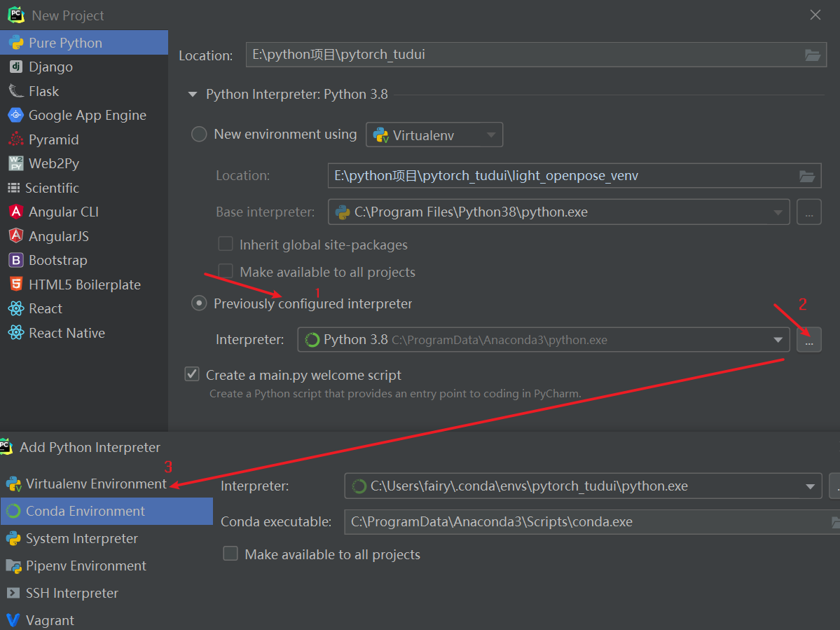Click the Bootstrap B icon
Image resolution: width=840 pixels, height=630 pixels.
coord(16,261)
